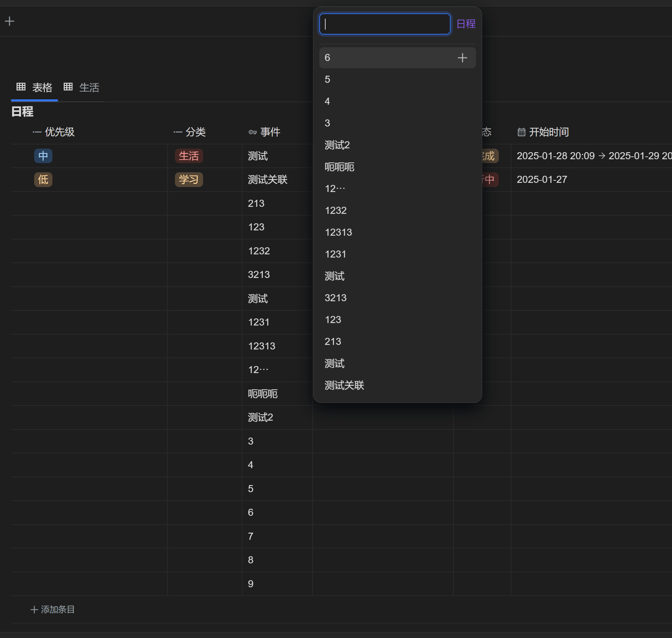Click the select icon beside 分类 header
Screen dimensions: 672x638
click(178, 132)
